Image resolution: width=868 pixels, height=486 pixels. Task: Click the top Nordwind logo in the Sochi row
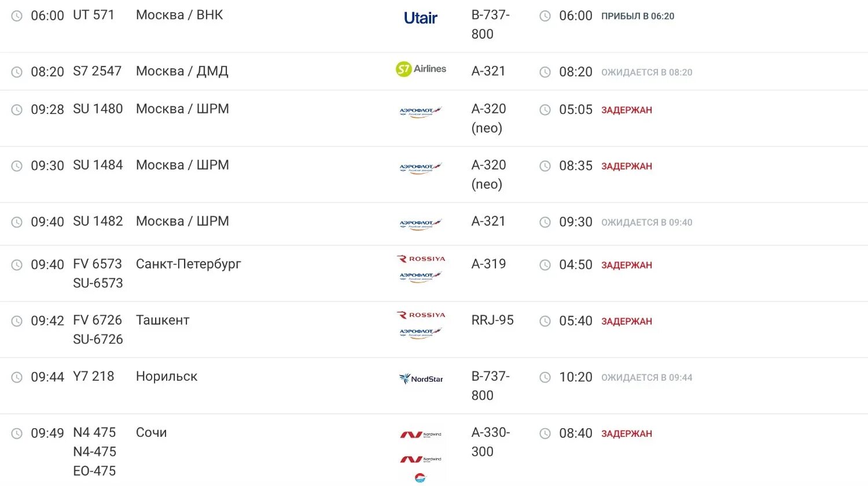pyautogui.click(x=421, y=435)
